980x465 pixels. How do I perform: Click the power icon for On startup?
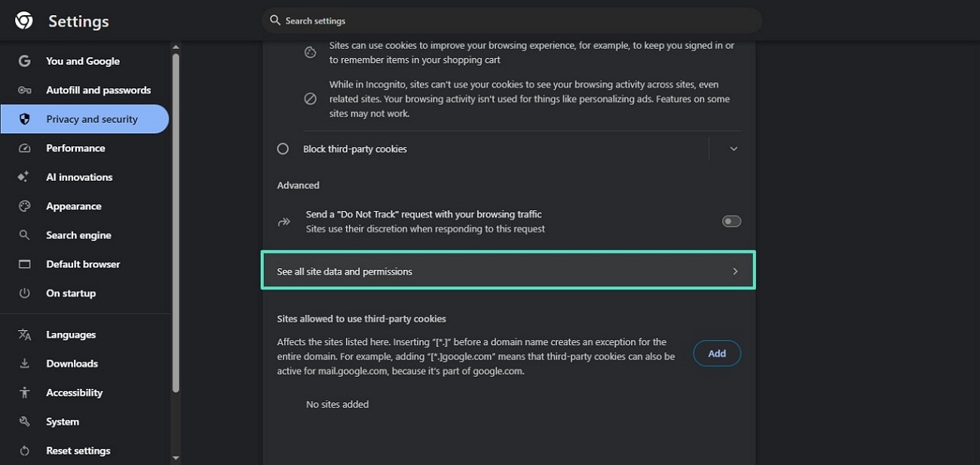pyautogui.click(x=24, y=293)
